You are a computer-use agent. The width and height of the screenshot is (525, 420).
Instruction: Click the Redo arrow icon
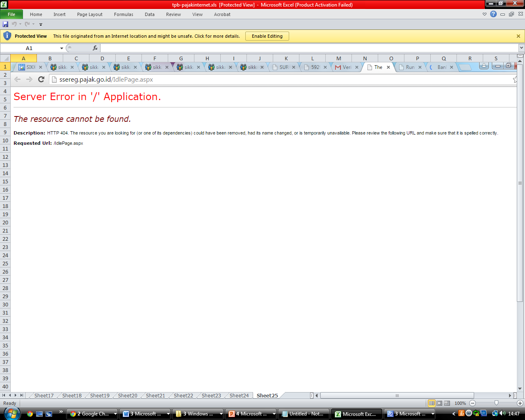pyautogui.click(x=27, y=24)
